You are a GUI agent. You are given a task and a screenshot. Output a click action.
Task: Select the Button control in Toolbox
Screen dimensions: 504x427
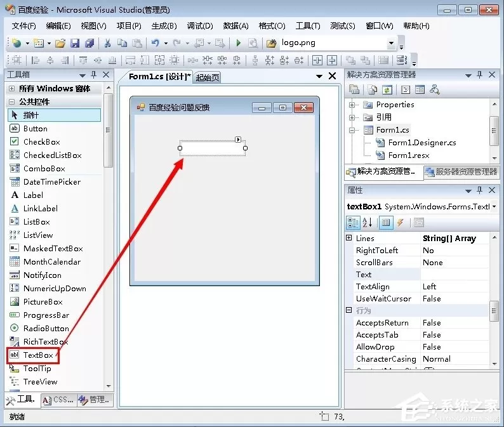54,129
